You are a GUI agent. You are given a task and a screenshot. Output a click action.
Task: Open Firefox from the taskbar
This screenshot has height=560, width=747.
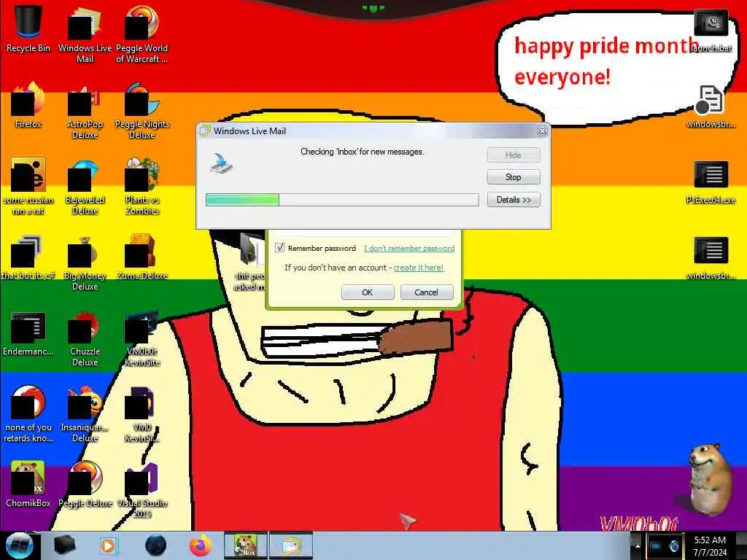pos(201,545)
